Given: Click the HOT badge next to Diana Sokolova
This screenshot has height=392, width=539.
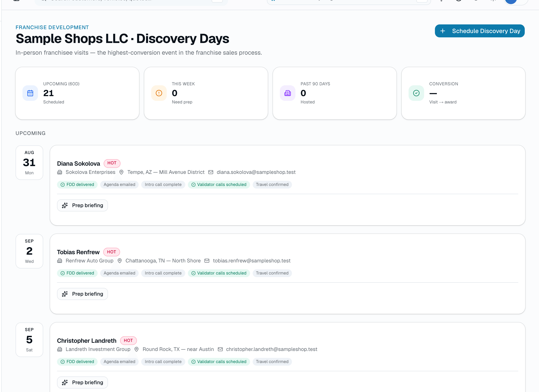Looking at the screenshot, I should pyautogui.click(x=112, y=163).
